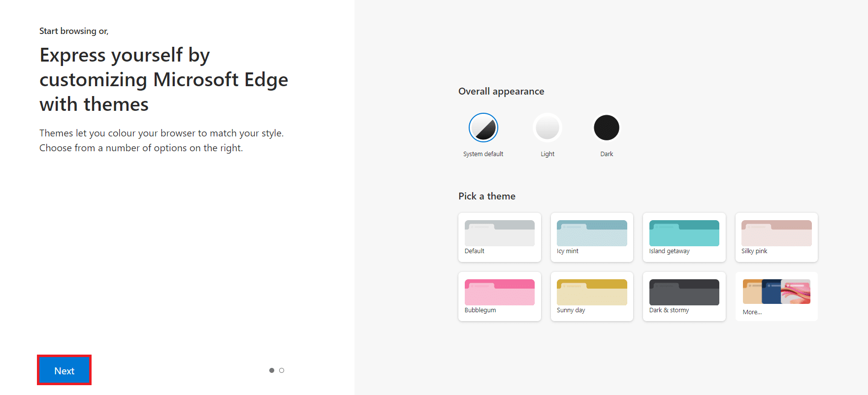Apply the Default theme preview swatch
This screenshot has width=868, height=395.
(x=499, y=233)
